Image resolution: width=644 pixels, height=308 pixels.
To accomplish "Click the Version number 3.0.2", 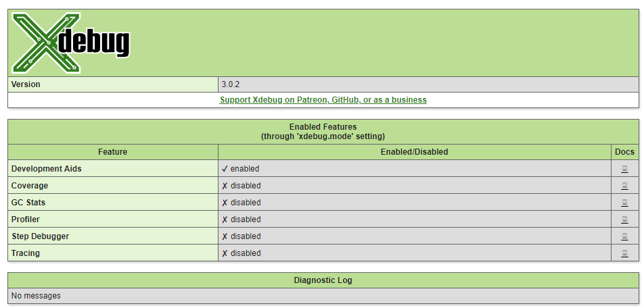I will 231,84.
